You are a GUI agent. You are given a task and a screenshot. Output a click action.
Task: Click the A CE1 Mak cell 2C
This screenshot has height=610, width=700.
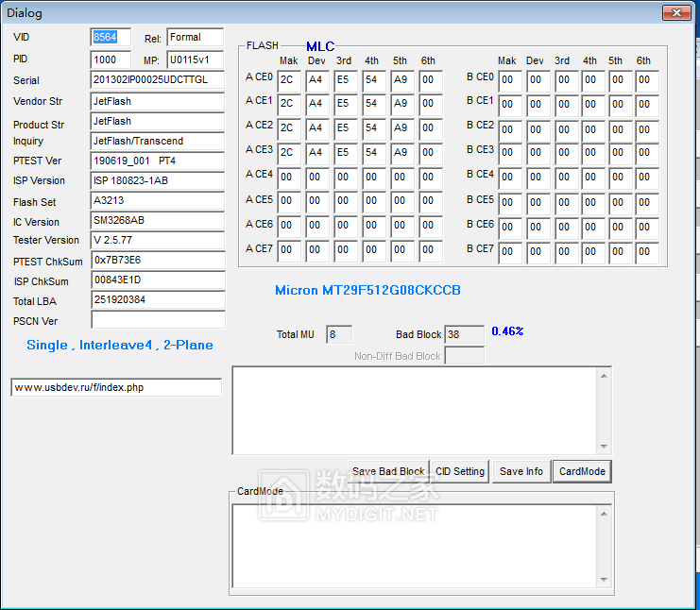tap(289, 105)
